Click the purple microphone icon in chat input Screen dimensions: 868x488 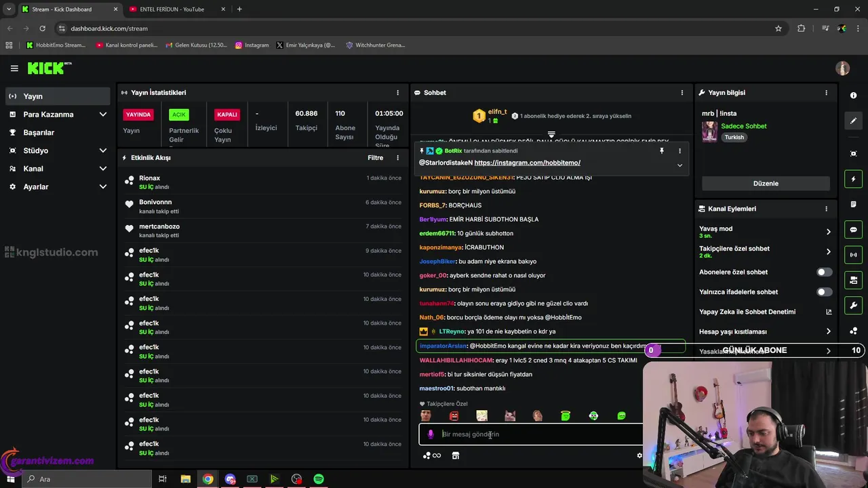431,434
